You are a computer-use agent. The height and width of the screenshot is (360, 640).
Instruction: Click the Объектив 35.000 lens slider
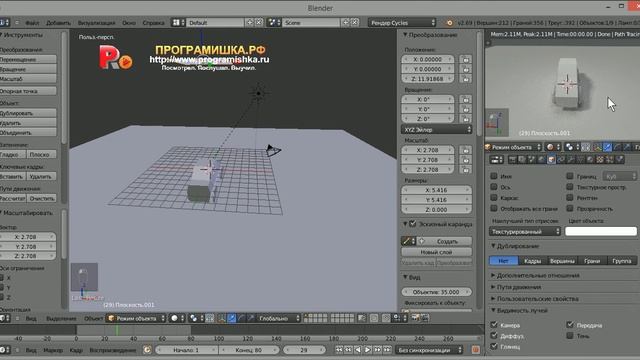point(436,292)
